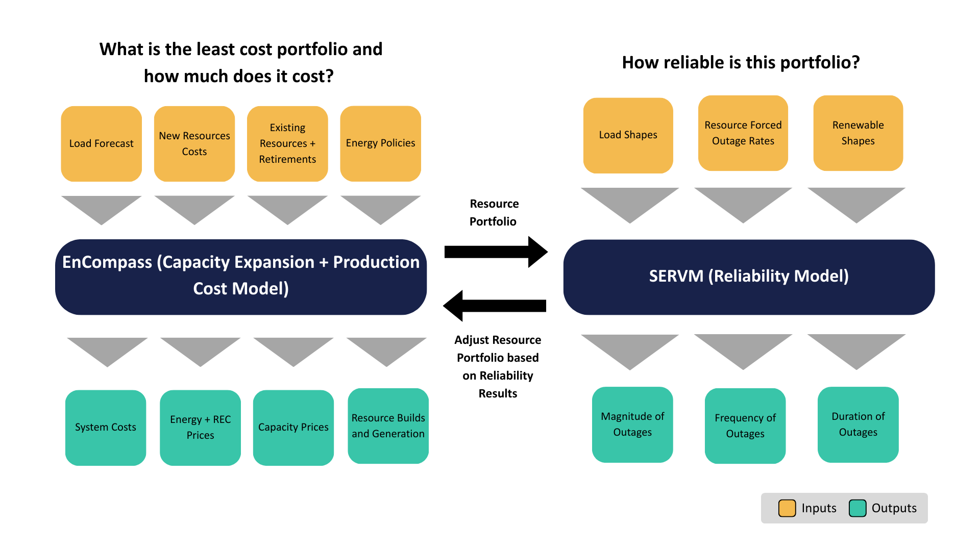Click gray triangle above Magnitude of Outages
Viewport: 980px width, 551px height.
click(x=630, y=349)
